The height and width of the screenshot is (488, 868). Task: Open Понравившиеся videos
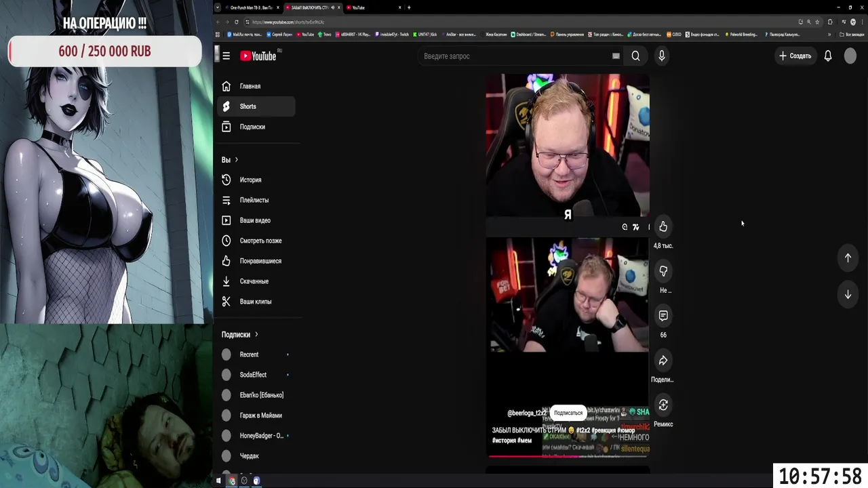[x=256, y=261]
